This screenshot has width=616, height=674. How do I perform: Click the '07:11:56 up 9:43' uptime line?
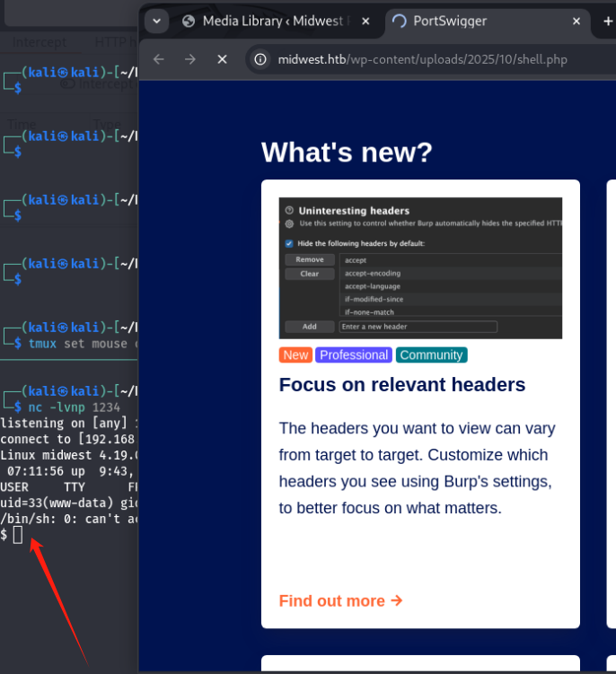coord(70,471)
